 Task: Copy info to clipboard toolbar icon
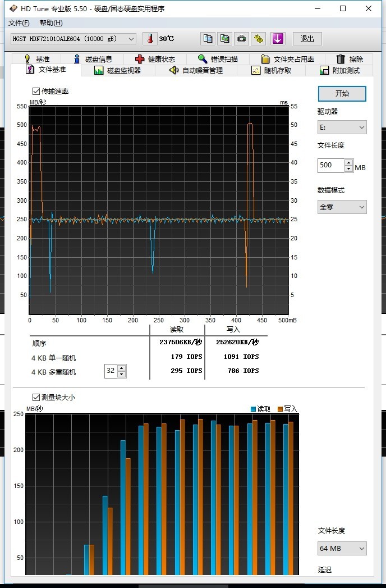tap(208, 39)
